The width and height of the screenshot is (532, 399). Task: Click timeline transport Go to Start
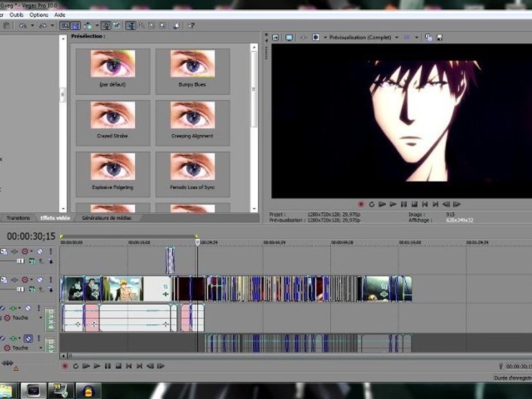(129, 366)
